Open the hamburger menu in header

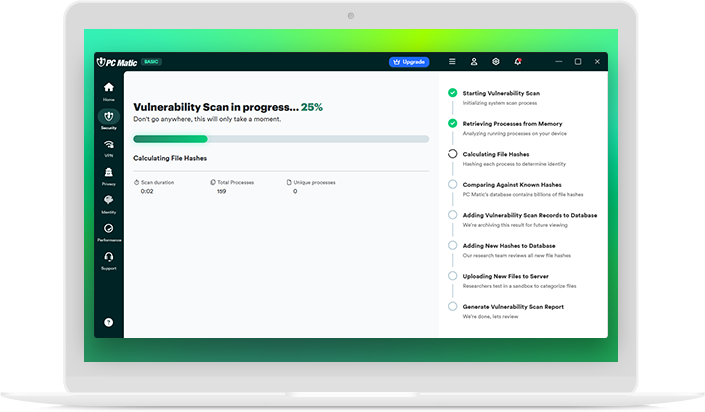[452, 62]
